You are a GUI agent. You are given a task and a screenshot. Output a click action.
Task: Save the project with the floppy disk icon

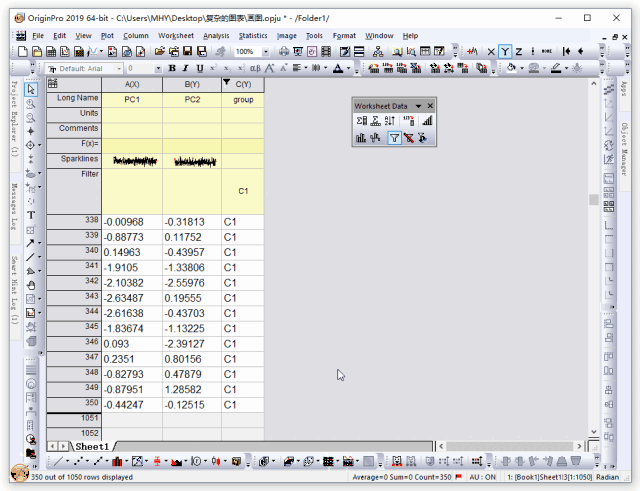(x=187, y=51)
